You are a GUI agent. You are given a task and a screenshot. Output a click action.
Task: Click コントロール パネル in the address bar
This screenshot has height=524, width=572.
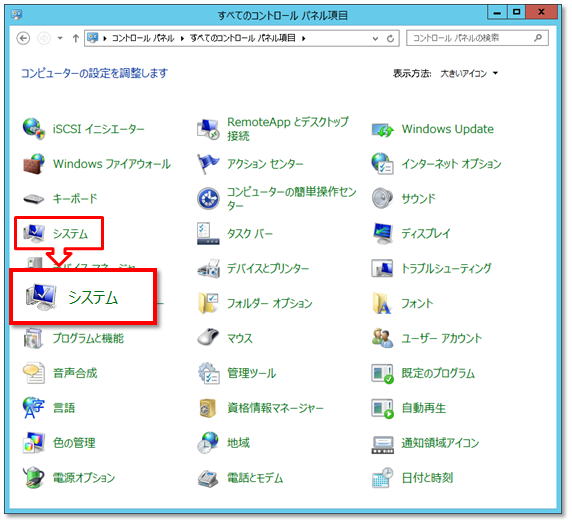point(143,38)
